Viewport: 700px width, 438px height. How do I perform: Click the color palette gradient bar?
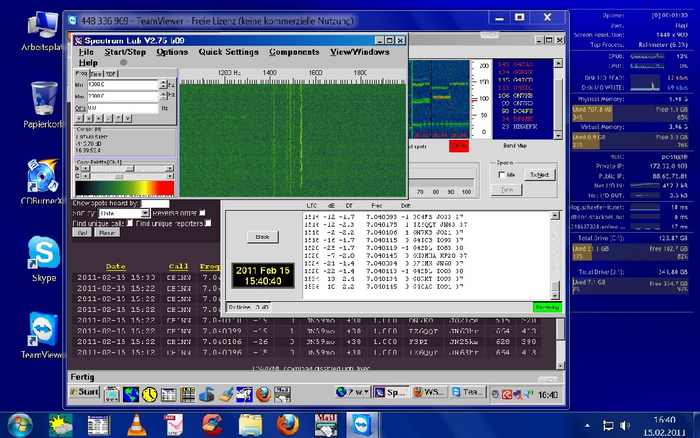coord(125,188)
